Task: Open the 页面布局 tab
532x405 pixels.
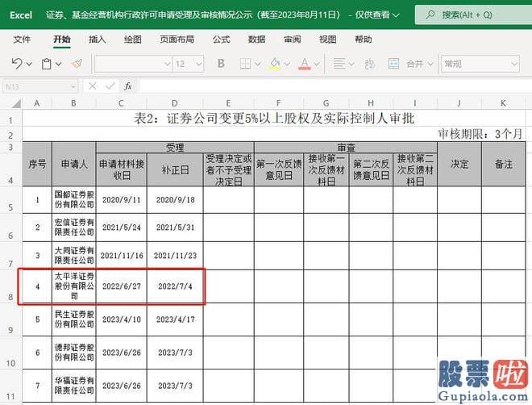Action: pos(177,40)
